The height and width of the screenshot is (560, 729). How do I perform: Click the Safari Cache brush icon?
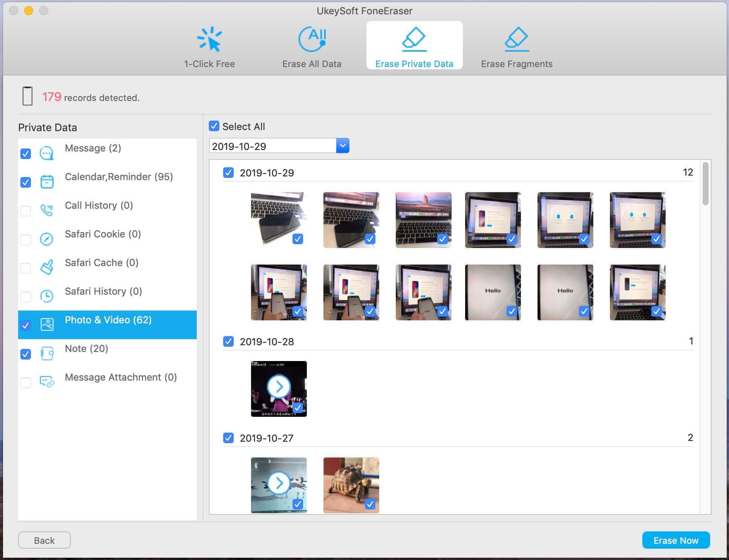(x=47, y=268)
